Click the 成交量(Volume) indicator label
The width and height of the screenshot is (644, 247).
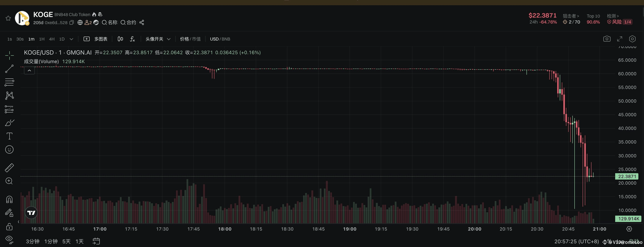(41, 61)
